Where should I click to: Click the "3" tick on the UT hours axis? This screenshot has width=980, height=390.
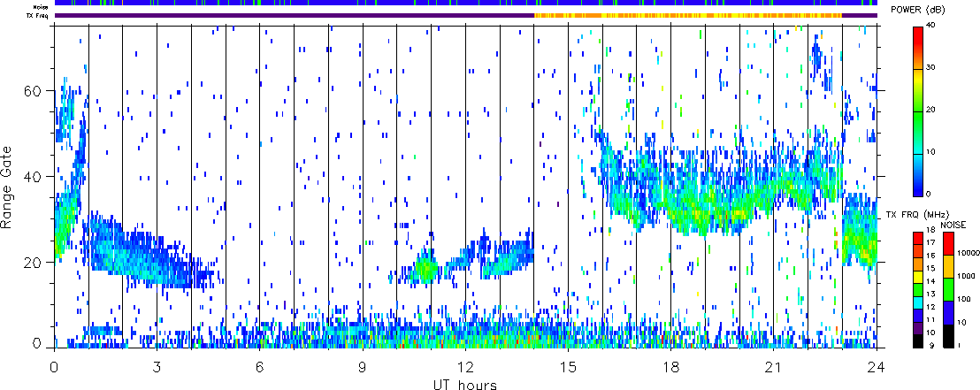(x=157, y=365)
